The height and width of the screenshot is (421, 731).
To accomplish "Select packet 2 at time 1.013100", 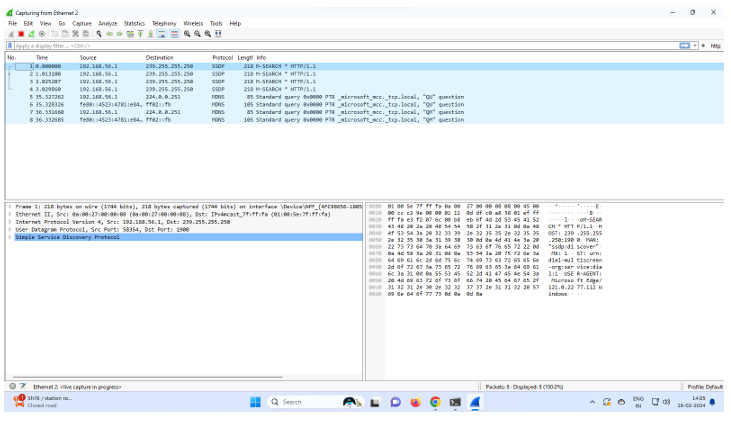I will tap(365, 74).
